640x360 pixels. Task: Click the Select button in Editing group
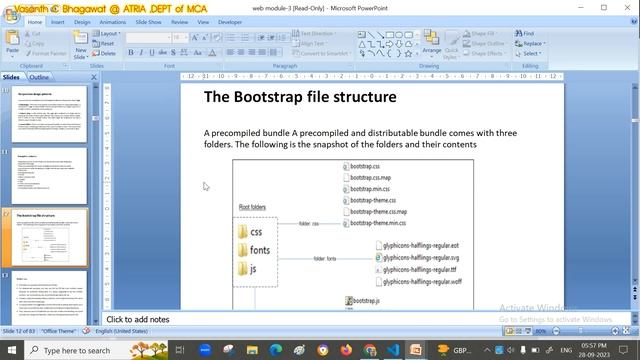tap(528, 53)
